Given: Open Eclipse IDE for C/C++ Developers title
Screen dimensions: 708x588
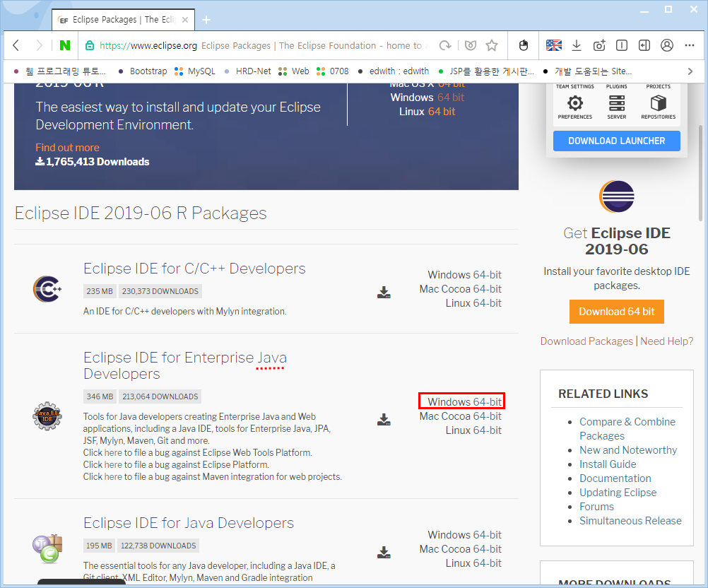Looking at the screenshot, I should pyautogui.click(x=194, y=269).
